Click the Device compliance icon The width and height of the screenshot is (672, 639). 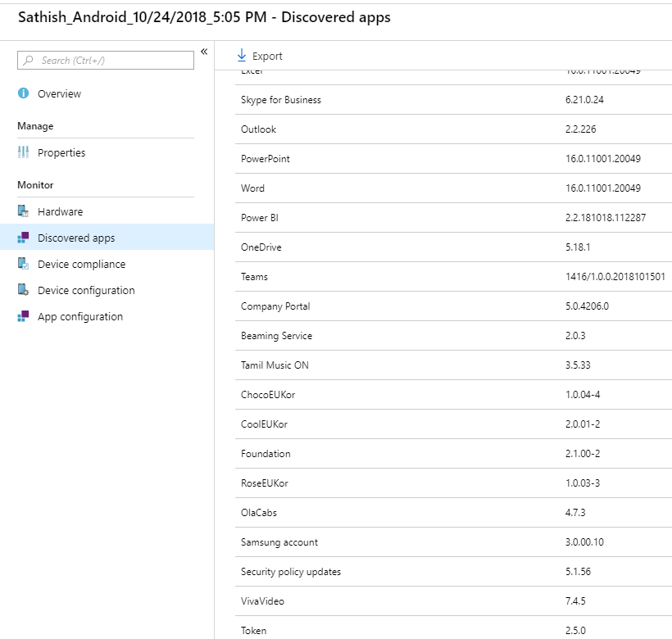23,264
